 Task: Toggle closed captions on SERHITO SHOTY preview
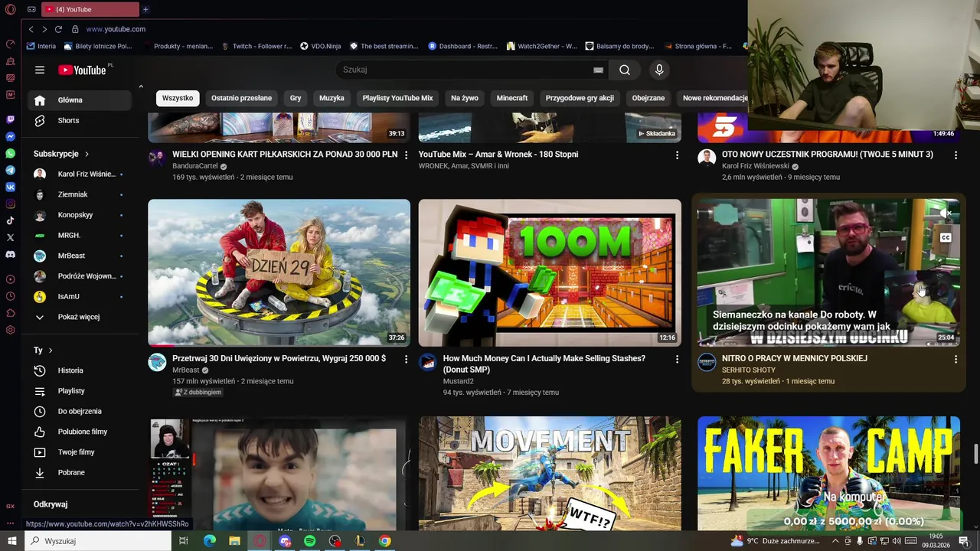pos(946,237)
